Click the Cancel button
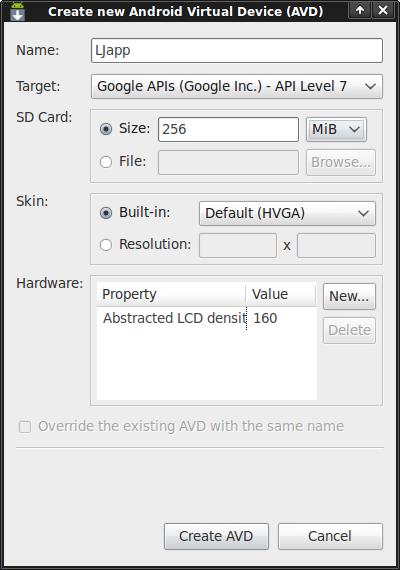This screenshot has width=400, height=570. point(330,536)
